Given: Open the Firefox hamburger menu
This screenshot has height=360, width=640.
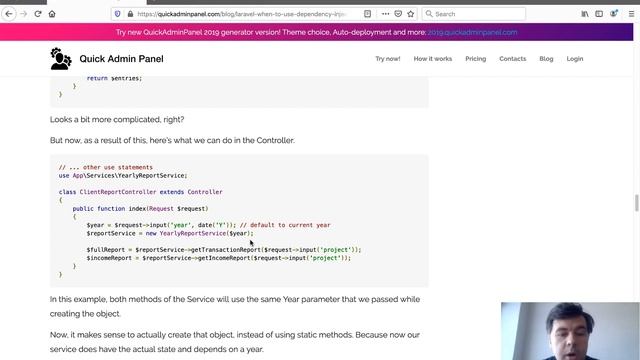Looking at the screenshot, I should click(x=631, y=14).
